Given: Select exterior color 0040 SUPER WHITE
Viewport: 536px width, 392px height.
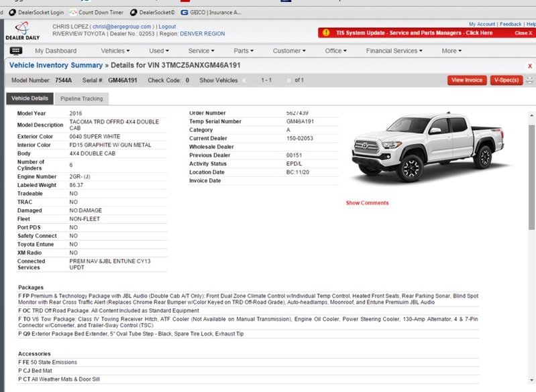Looking at the screenshot, I should [x=95, y=137].
